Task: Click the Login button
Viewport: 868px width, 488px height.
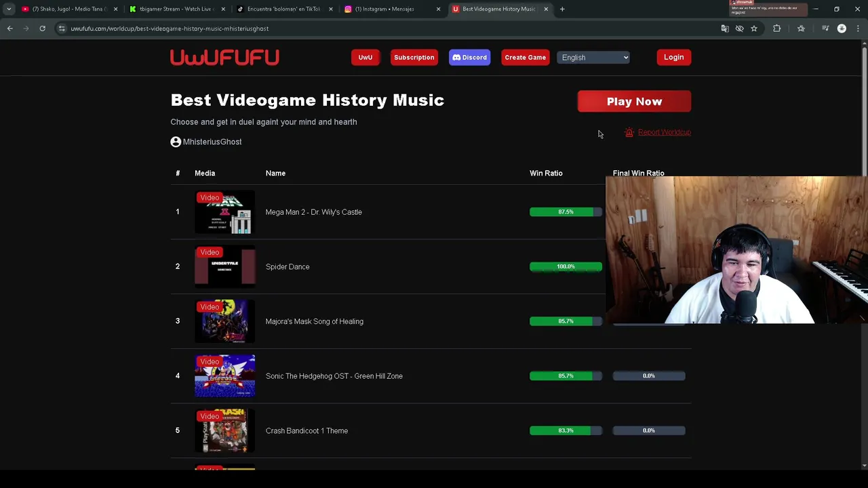Action: click(673, 58)
